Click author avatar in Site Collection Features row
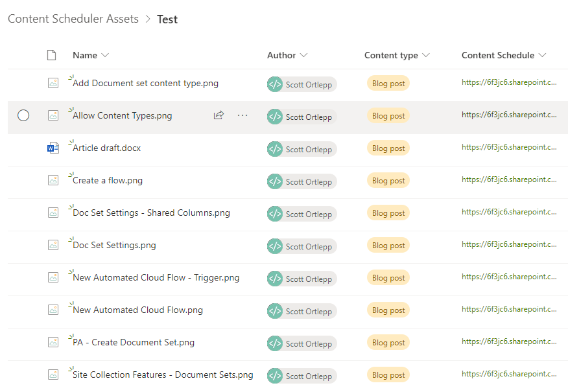 (275, 376)
